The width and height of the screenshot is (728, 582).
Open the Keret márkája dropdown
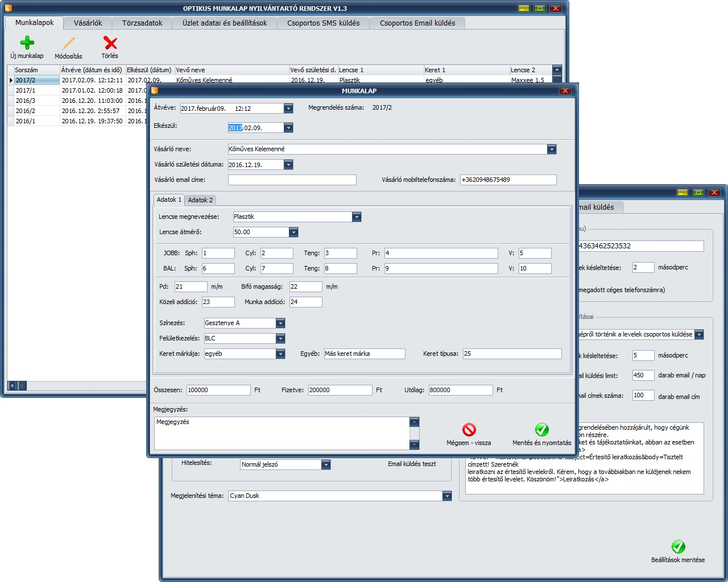click(x=280, y=354)
